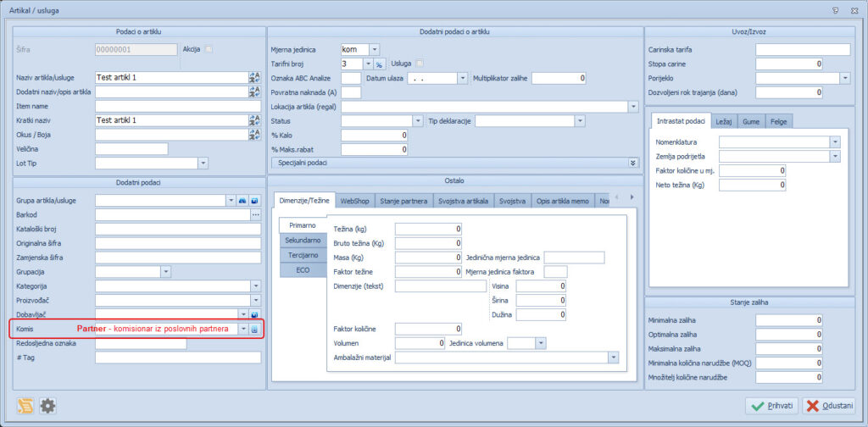Switch to the WebShop tab
Screen dimensions: 868x427
tap(355, 202)
